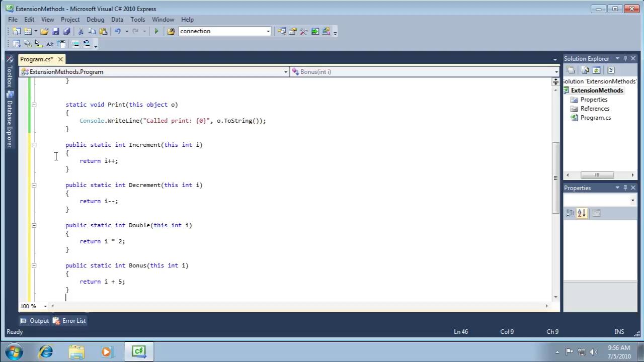Open the Project menu
Screen dimensions: 644x362
click(70, 20)
